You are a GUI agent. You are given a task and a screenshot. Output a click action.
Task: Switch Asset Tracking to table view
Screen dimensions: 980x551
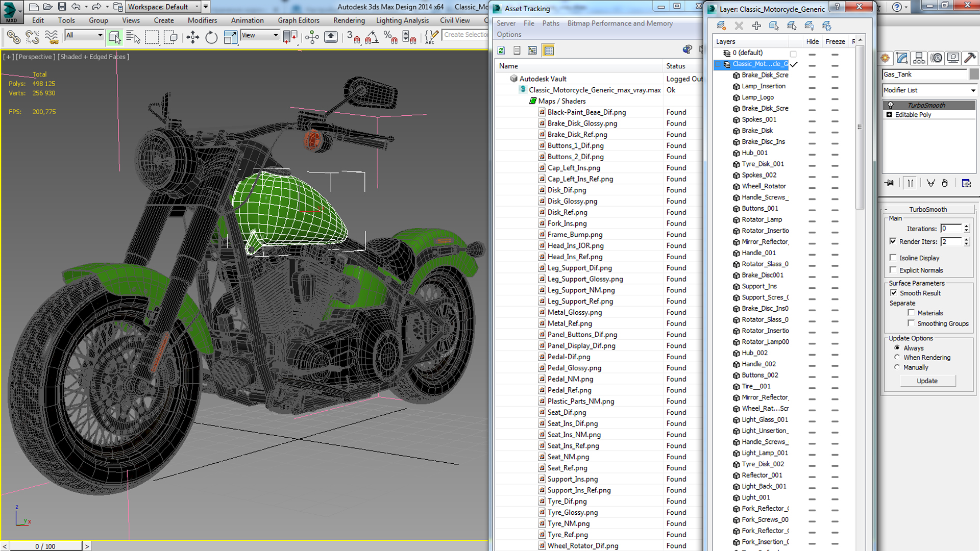[549, 50]
